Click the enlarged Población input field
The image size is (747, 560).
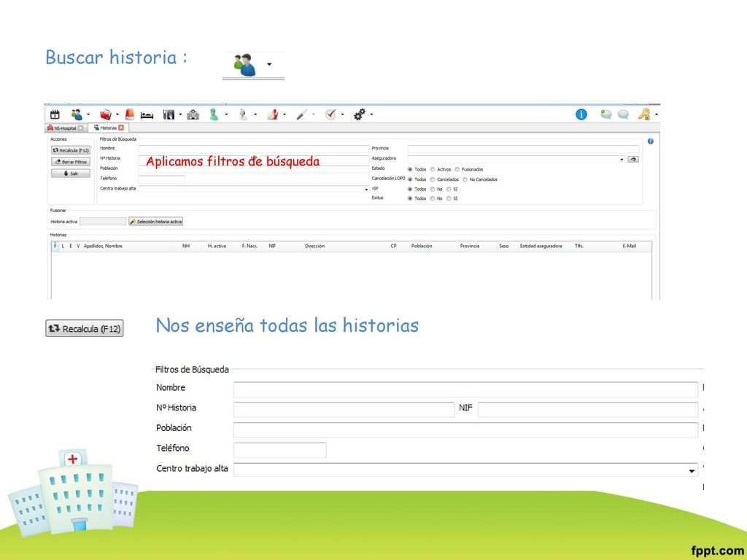pyautogui.click(x=465, y=430)
